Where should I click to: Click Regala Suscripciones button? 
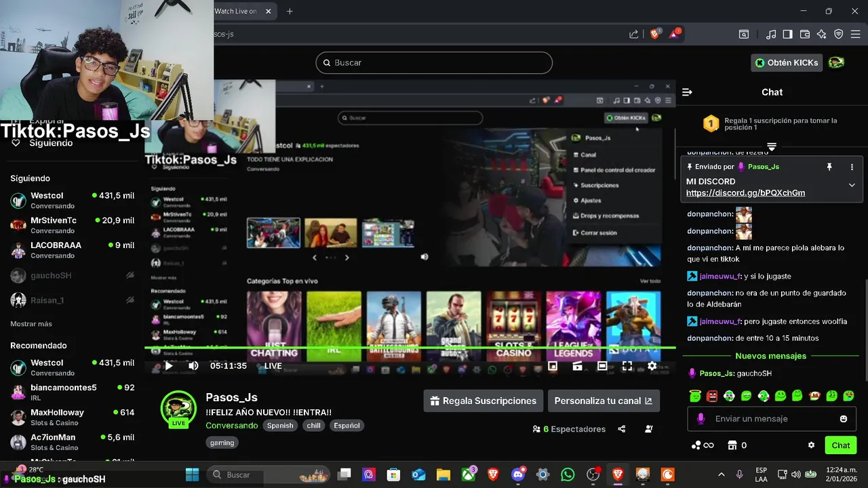pos(483,401)
